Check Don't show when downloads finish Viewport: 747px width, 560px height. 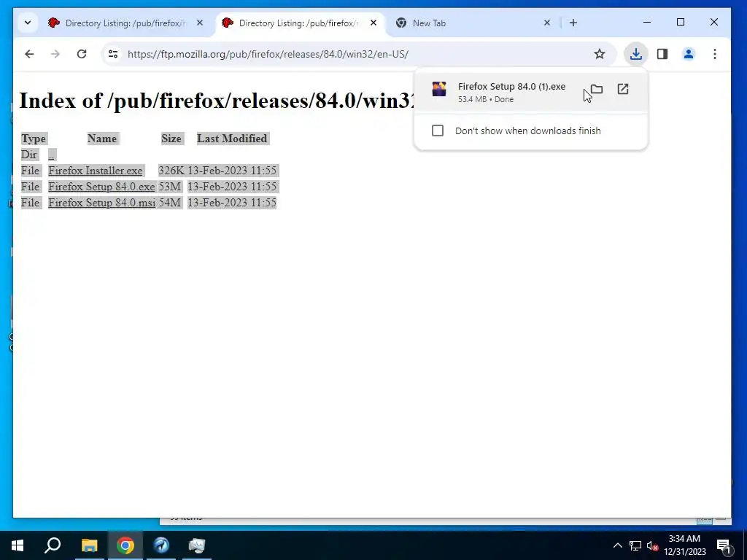click(438, 131)
